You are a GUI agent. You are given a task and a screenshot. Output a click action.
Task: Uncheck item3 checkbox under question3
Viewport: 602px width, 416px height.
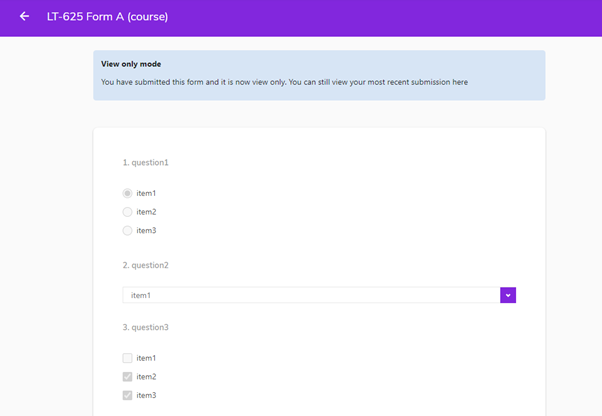127,395
